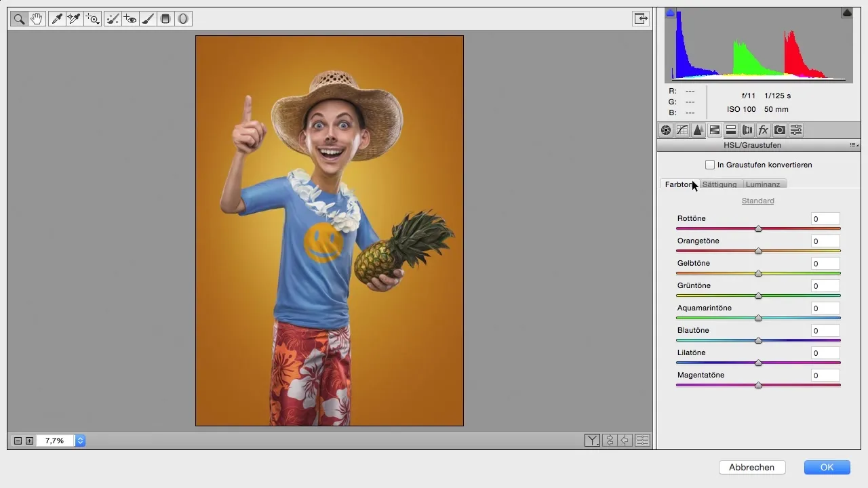Click the Orangetöne value field
868x488 pixels.
825,241
